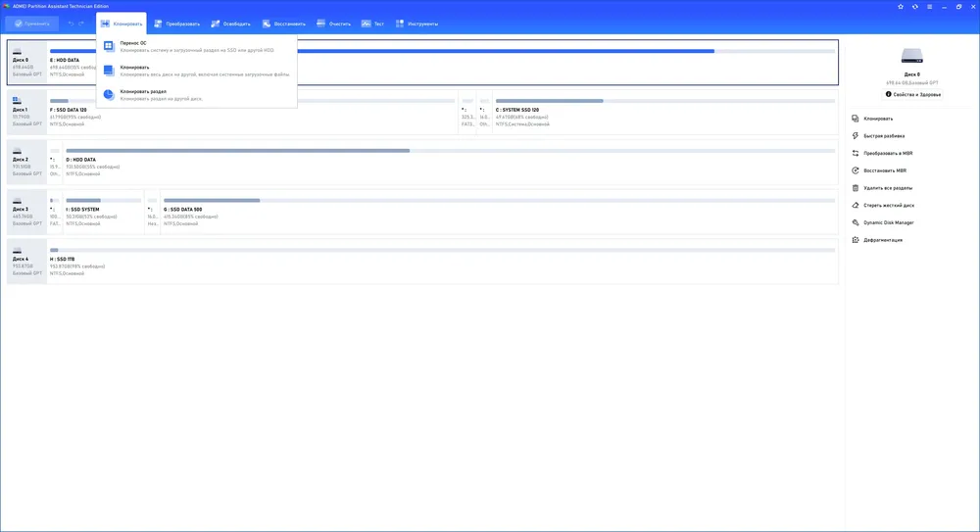
Task: Choose Преобразовать в MBR in the sidebar
Action: click(x=882, y=153)
